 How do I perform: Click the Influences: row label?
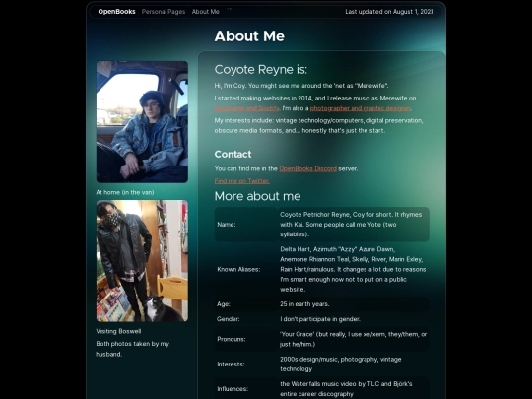[233, 389]
